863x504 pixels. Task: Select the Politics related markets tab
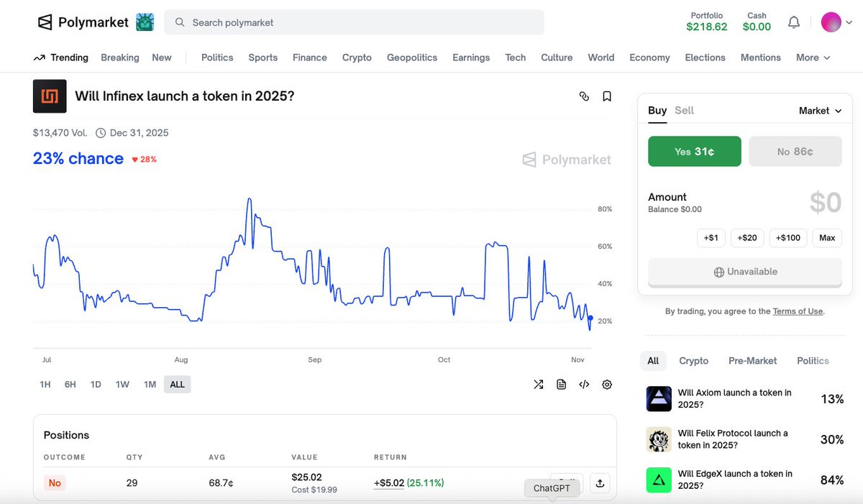tap(813, 361)
